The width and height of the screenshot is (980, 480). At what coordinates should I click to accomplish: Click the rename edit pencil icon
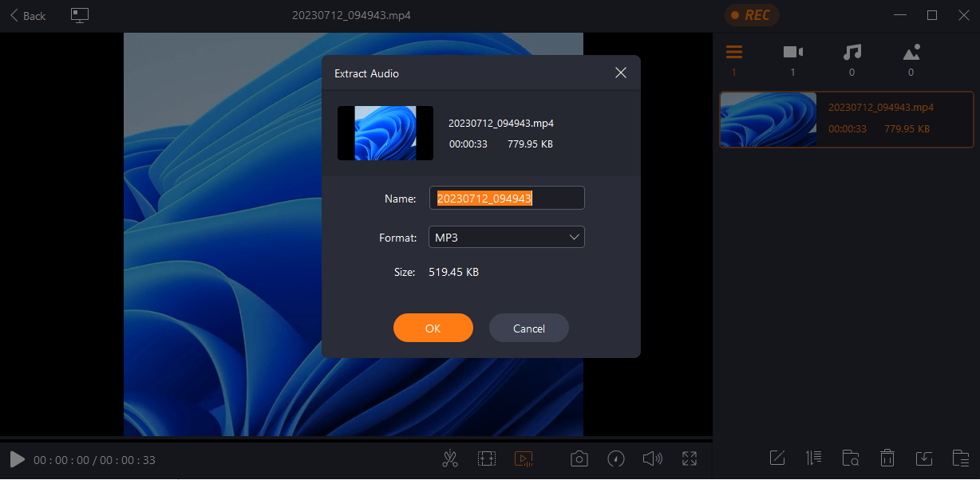pyautogui.click(x=777, y=458)
